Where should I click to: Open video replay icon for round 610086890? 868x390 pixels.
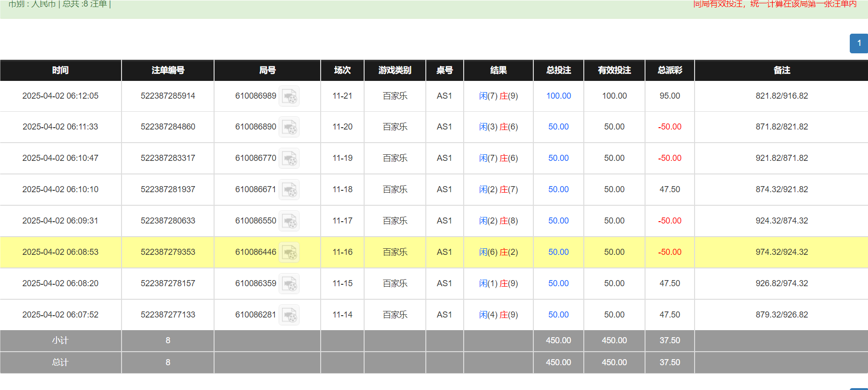[289, 127]
